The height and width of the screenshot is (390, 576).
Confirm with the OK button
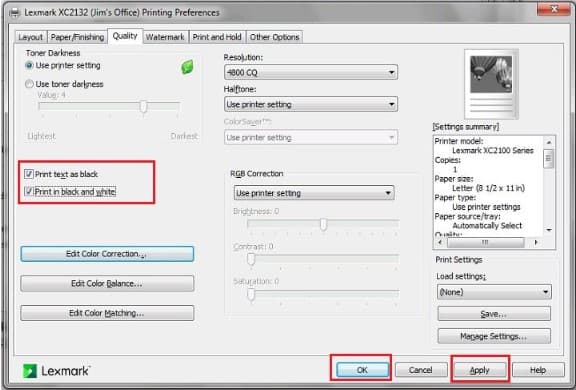tap(362, 370)
